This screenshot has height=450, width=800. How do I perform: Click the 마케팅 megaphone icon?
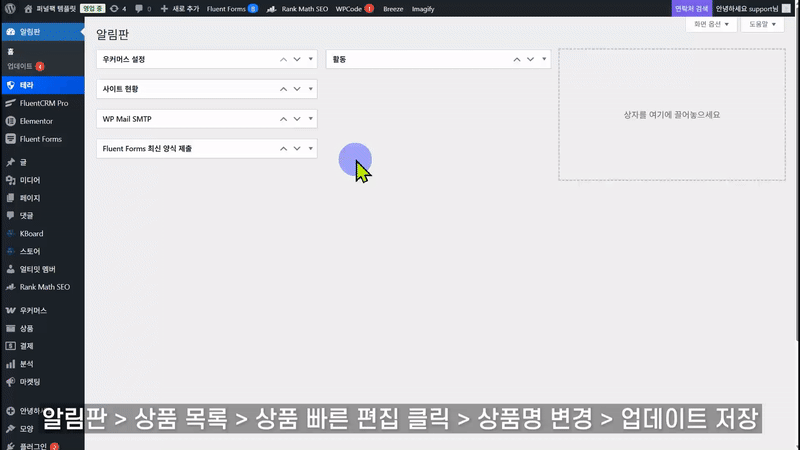11,382
